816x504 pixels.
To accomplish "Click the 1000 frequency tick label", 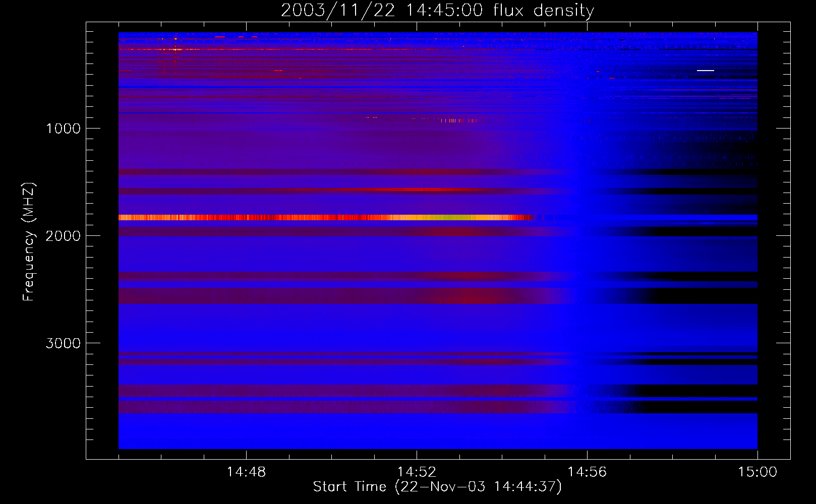I will (63, 129).
